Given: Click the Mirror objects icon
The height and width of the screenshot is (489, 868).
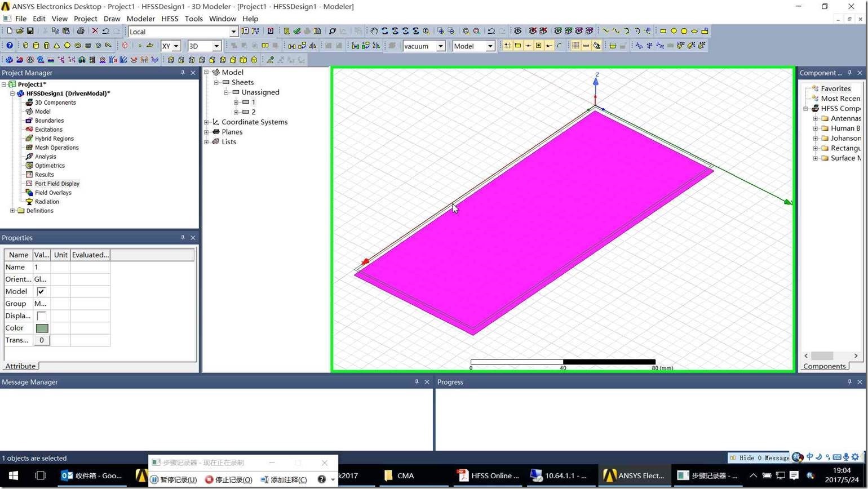Looking at the screenshot, I should [312, 45].
